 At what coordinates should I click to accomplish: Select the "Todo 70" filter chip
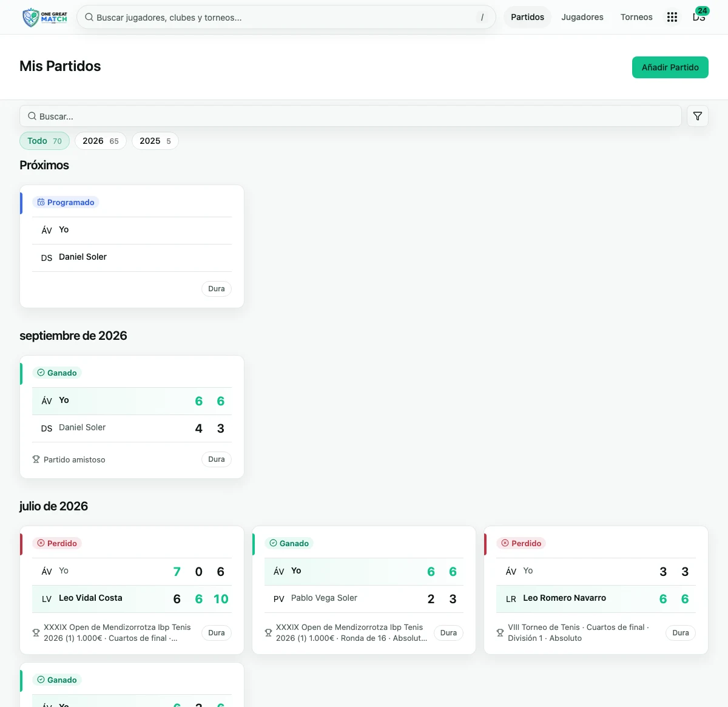(45, 141)
